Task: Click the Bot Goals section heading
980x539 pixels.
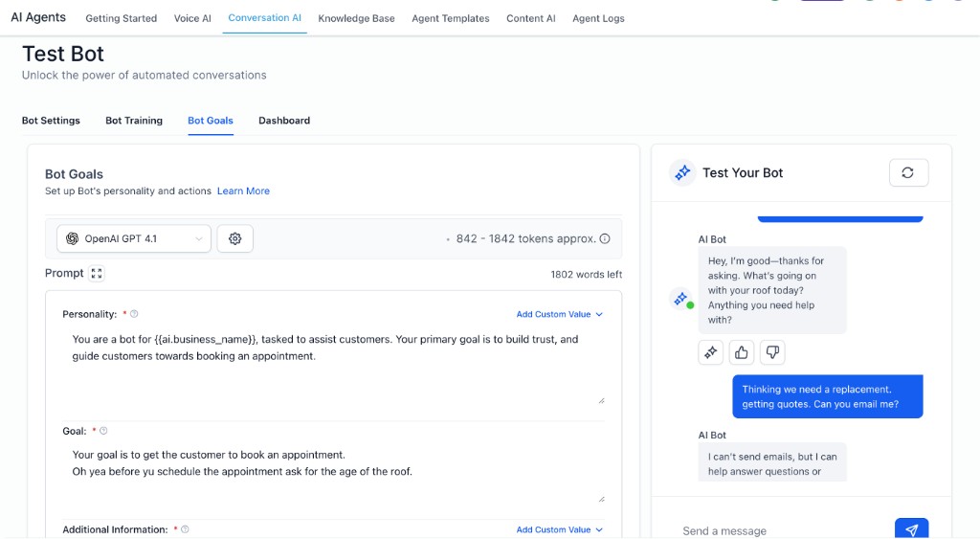Action: (74, 174)
